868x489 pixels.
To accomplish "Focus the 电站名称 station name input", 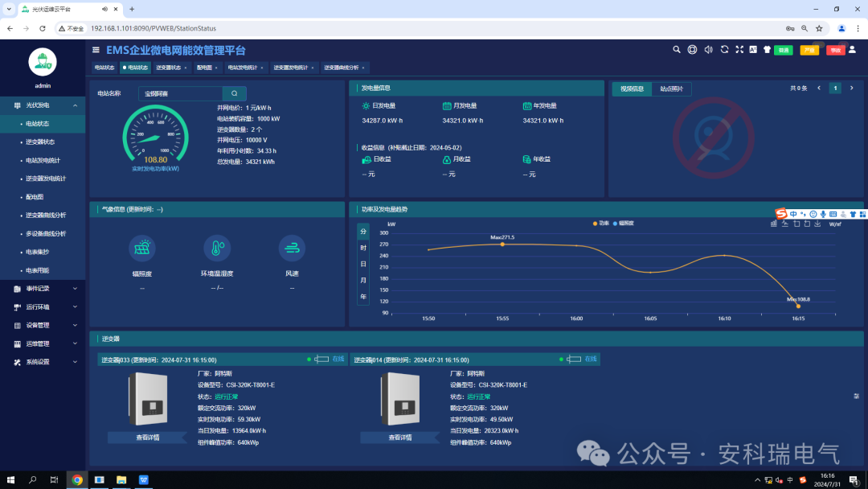I will coord(181,93).
